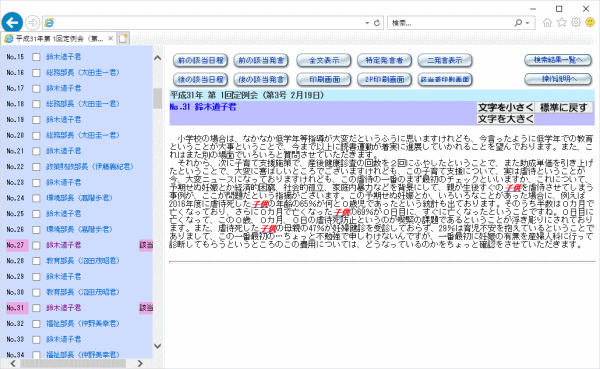Tick the checkbox for No.18
The height and width of the screenshot is (369, 600).
tap(36, 104)
